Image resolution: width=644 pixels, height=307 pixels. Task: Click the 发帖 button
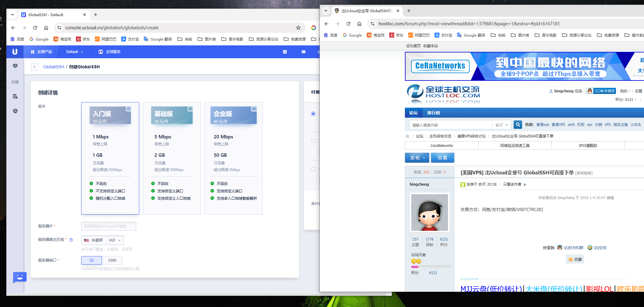pyautogui.click(x=417, y=158)
